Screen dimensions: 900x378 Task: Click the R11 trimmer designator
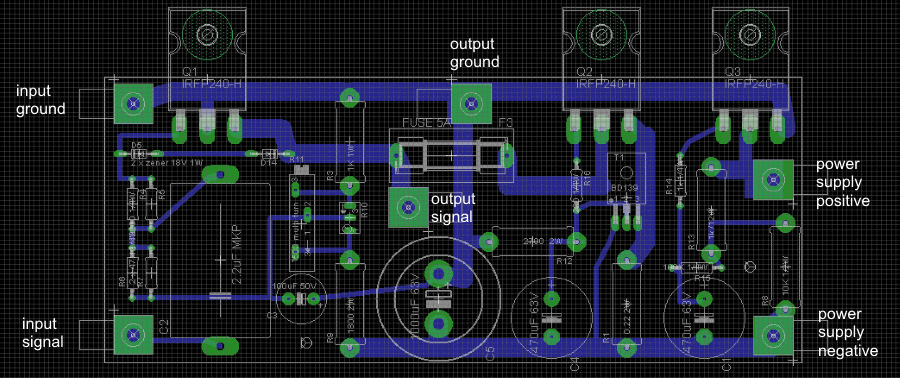(x=297, y=159)
